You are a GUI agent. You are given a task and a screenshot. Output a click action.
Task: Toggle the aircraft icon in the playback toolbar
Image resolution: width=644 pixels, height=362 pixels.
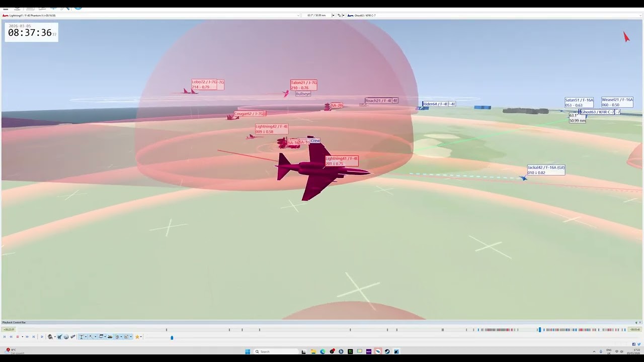[59, 337]
